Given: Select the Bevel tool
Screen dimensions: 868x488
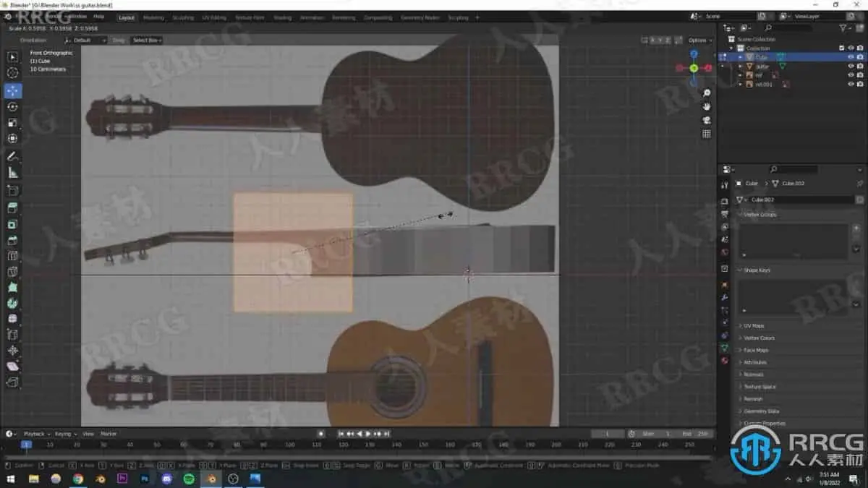Looking at the screenshot, I should tap(12, 241).
